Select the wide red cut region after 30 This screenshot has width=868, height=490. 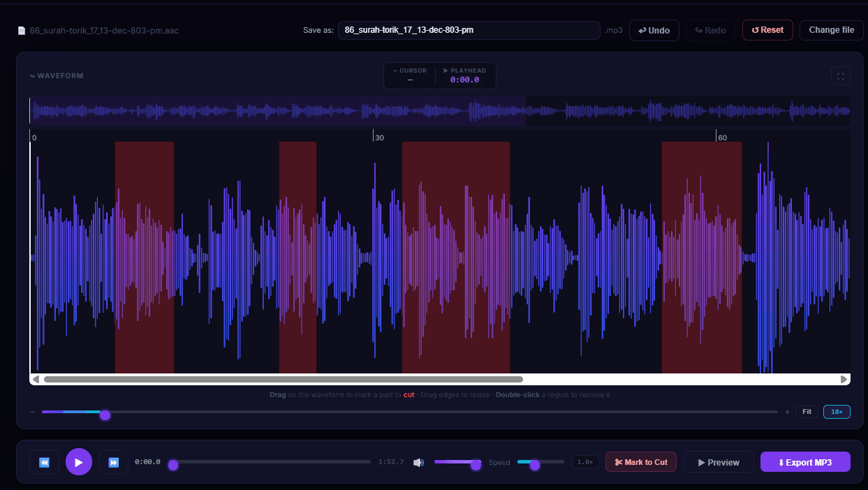click(x=455, y=257)
